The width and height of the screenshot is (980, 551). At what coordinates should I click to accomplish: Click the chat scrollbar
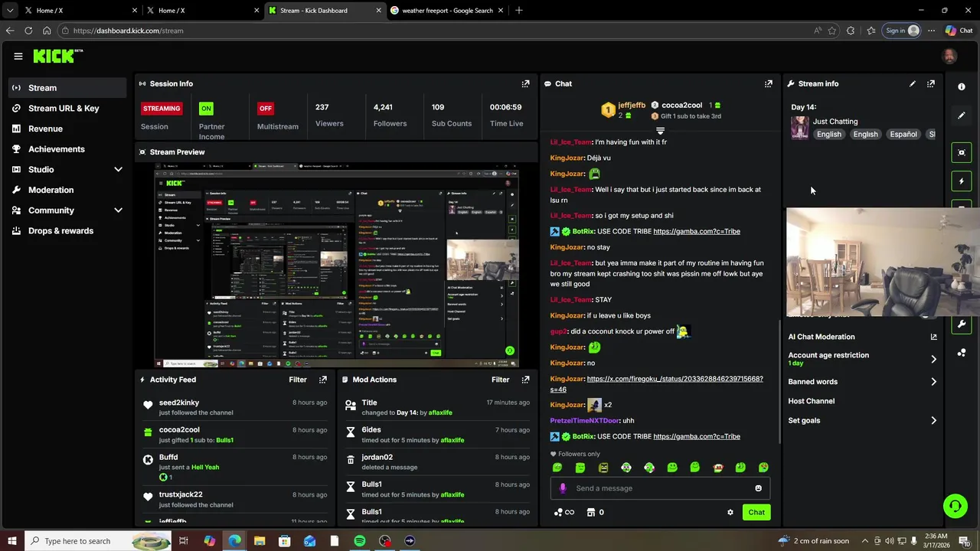(779, 381)
